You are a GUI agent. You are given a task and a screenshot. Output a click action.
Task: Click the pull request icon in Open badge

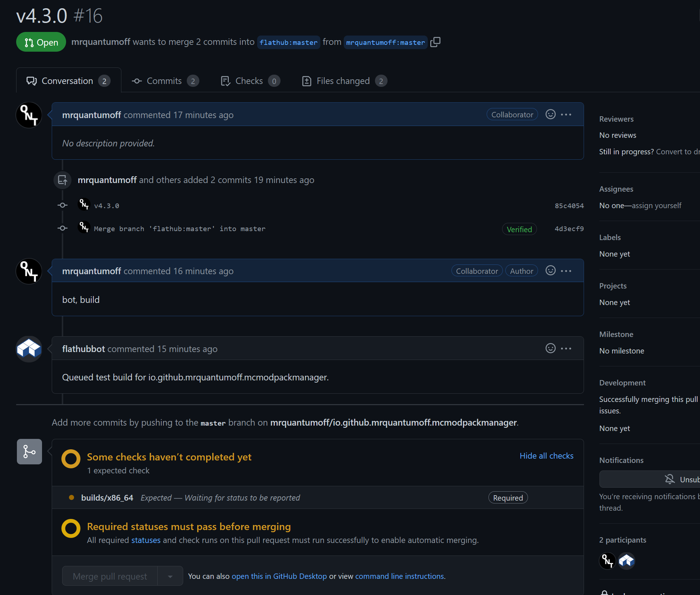tap(29, 42)
